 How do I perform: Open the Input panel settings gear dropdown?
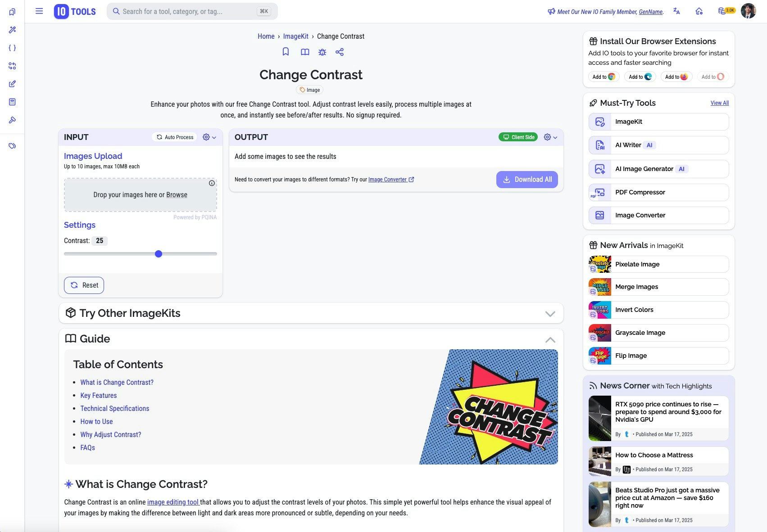point(209,137)
